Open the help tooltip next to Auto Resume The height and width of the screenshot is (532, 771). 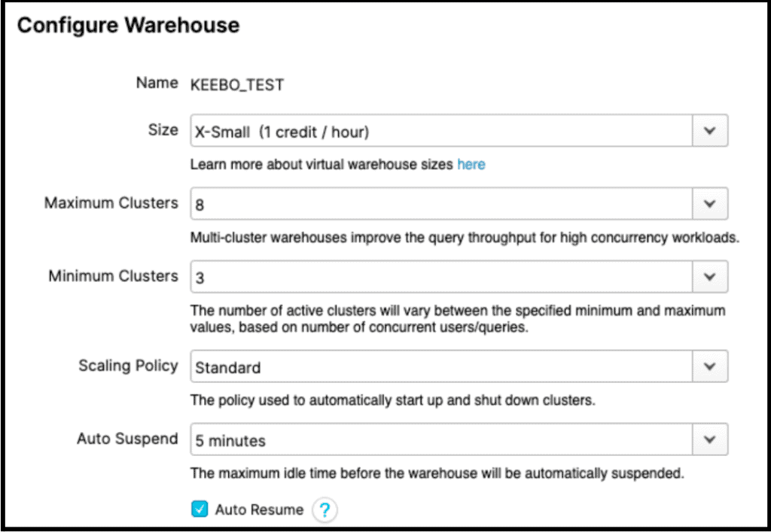325,509
